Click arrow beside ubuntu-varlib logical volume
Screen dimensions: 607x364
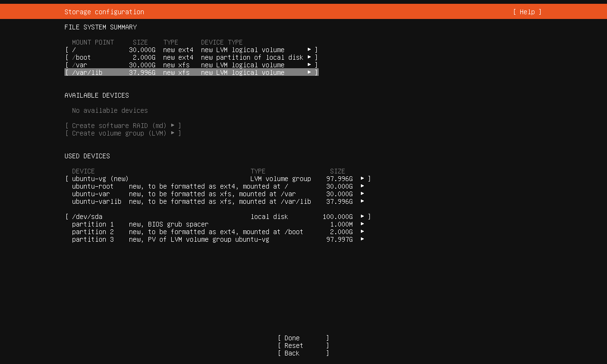point(362,201)
